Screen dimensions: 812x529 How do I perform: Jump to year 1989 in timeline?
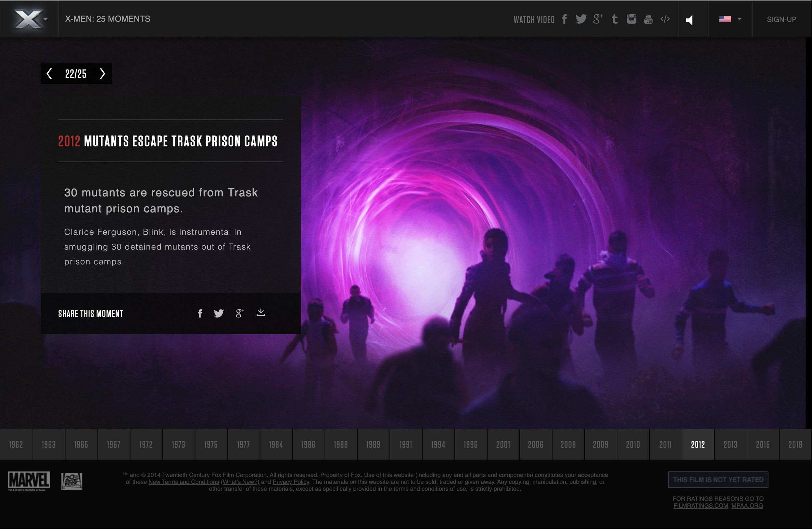373,445
